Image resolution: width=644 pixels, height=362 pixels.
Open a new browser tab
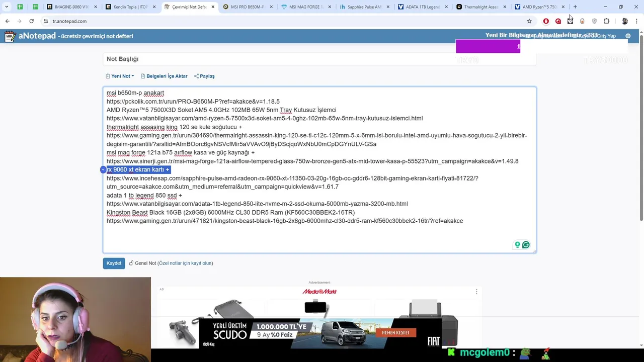click(575, 7)
